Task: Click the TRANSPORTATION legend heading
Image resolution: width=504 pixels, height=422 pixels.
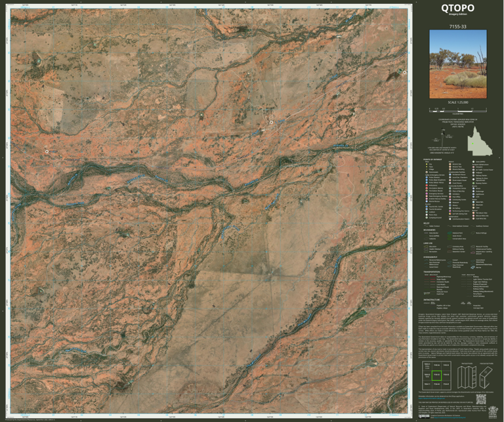Action: (431, 272)
